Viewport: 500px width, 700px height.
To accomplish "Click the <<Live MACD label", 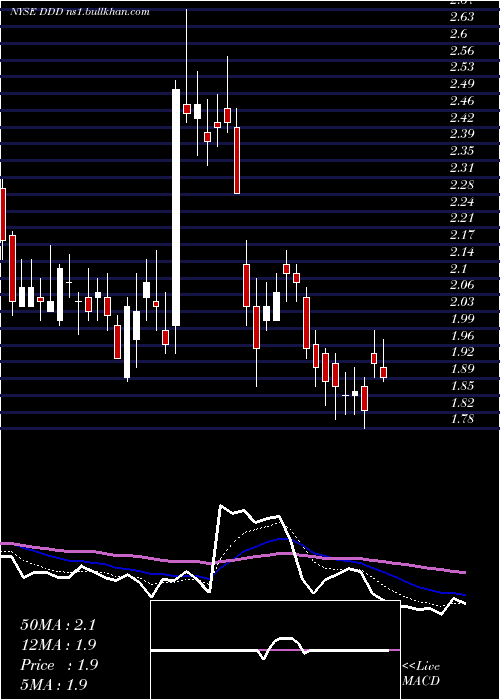I will point(421,673).
